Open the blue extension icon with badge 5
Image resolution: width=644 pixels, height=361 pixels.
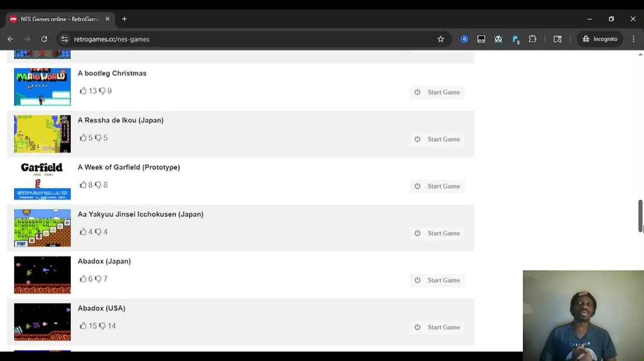click(516, 39)
